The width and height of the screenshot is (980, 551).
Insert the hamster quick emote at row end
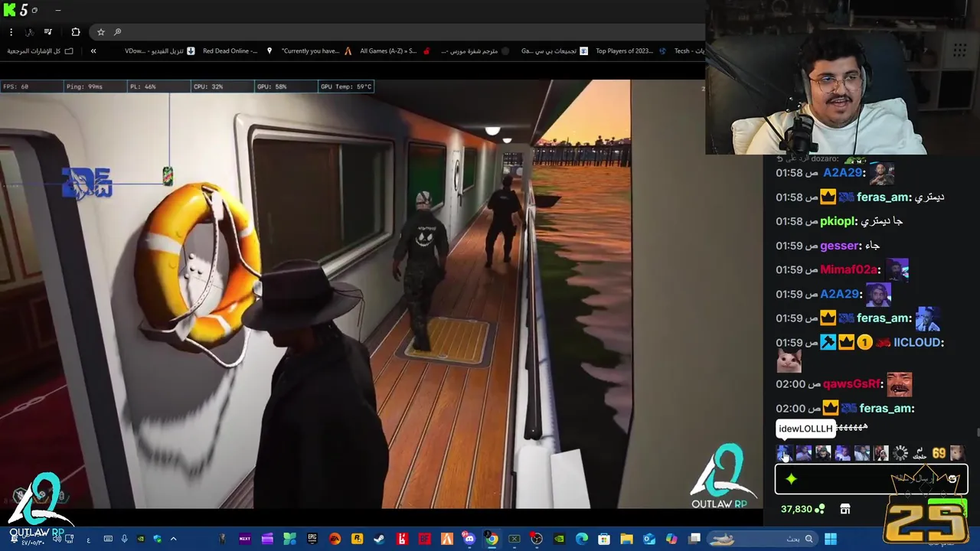(957, 453)
